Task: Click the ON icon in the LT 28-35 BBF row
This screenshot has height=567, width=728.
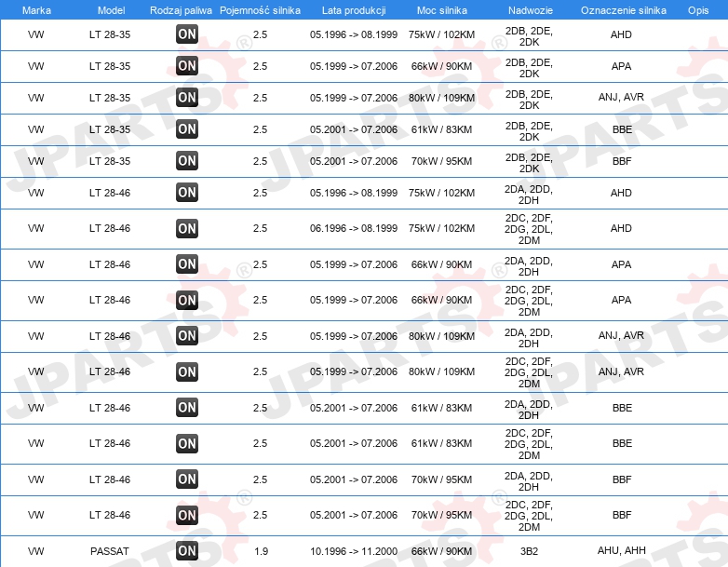Action: (x=187, y=161)
